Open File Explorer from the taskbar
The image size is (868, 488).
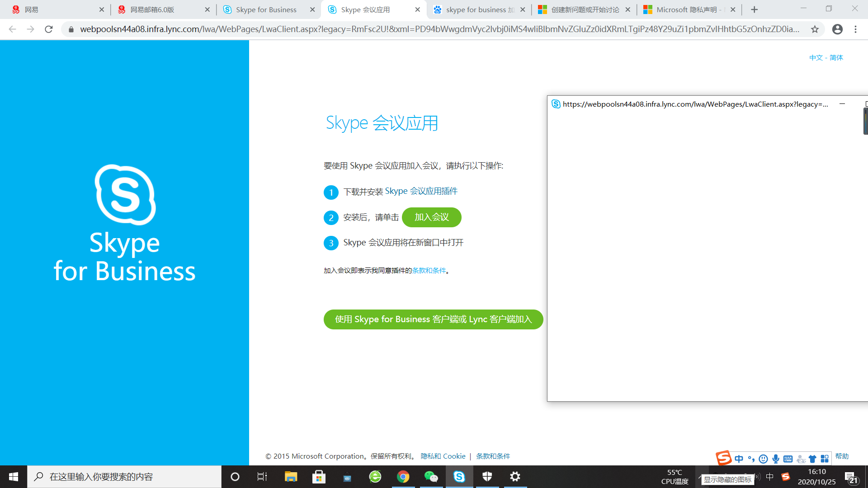(291, 477)
